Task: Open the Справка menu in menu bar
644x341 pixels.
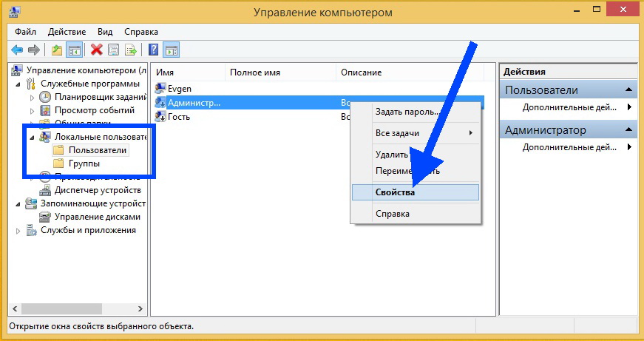Action: tap(141, 32)
